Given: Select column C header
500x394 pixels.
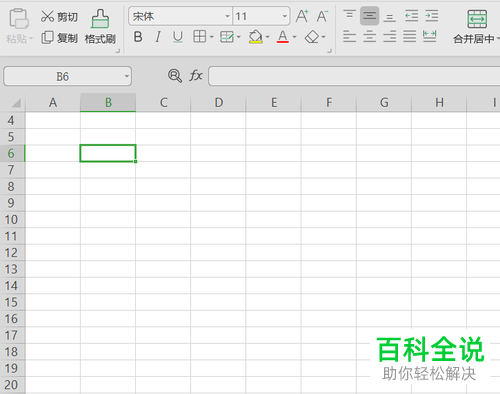Looking at the screenshot, I should [x=163, y=103].
